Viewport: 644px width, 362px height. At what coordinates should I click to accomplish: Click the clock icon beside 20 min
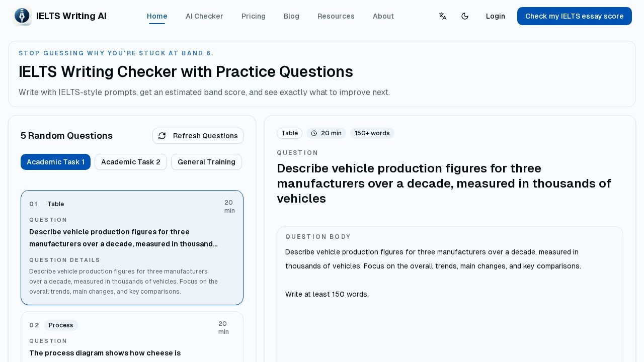(314, 133)
